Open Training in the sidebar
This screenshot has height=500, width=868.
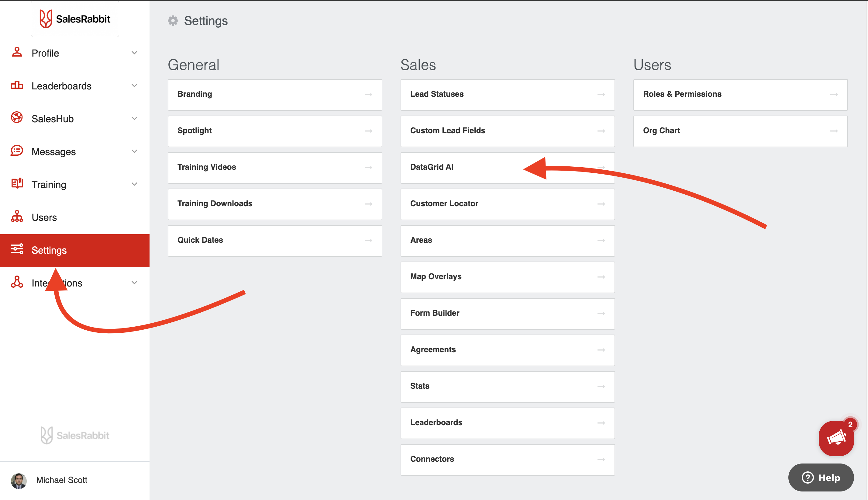click(75, 184)
